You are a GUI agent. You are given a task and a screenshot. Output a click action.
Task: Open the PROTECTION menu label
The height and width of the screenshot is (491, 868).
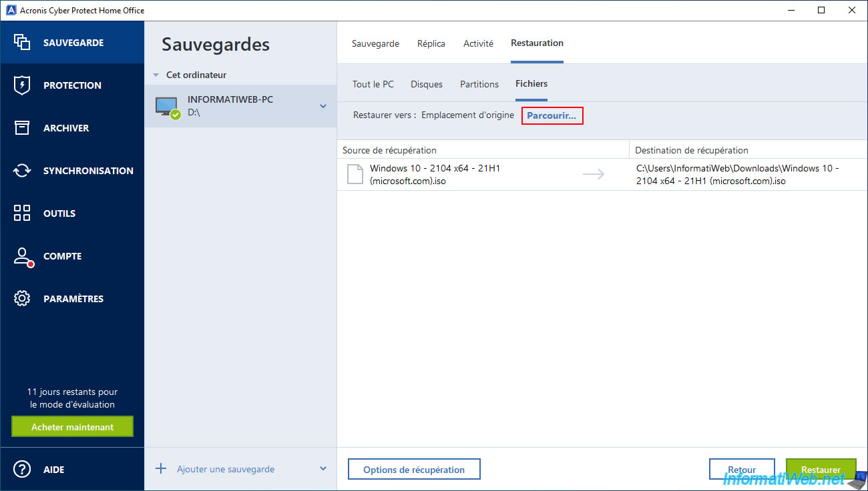coord(72,85)
